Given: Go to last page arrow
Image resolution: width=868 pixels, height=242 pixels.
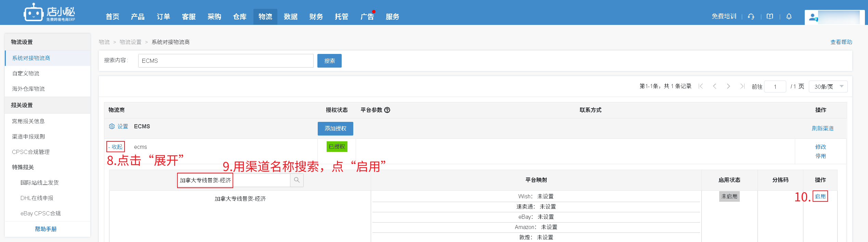Looking at the screenshot, I should (x=742, y=86).
